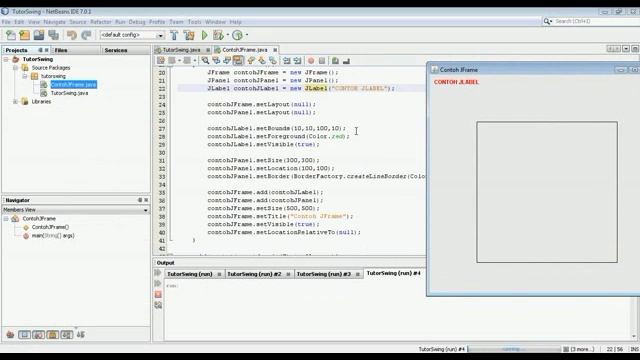
Task: Select ContohJFrame.java in Projects tree
Action: point(73,84)
